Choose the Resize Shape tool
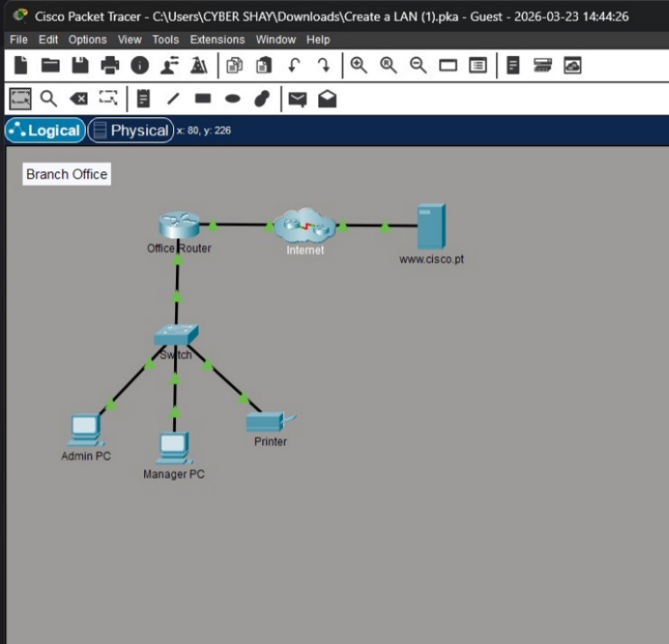This screenshot has width=669, height=644. tap(108, 98)
